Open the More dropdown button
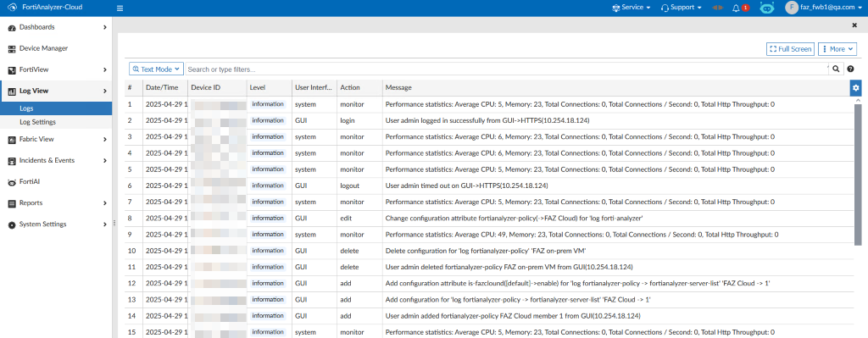This screenshot has width=868, height=338. pos(837,49)
